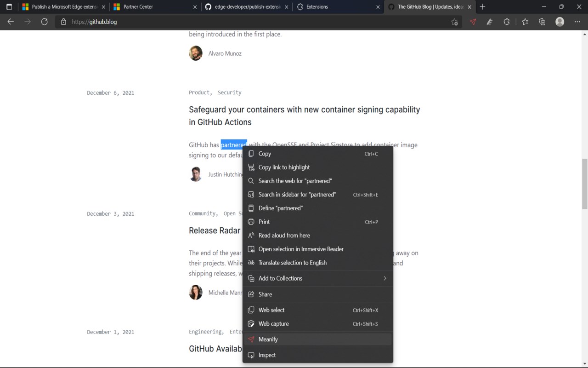Choose Meanify from the context menu
The width and height of the screenshot is (588, 368).
(x=318, y=339)
